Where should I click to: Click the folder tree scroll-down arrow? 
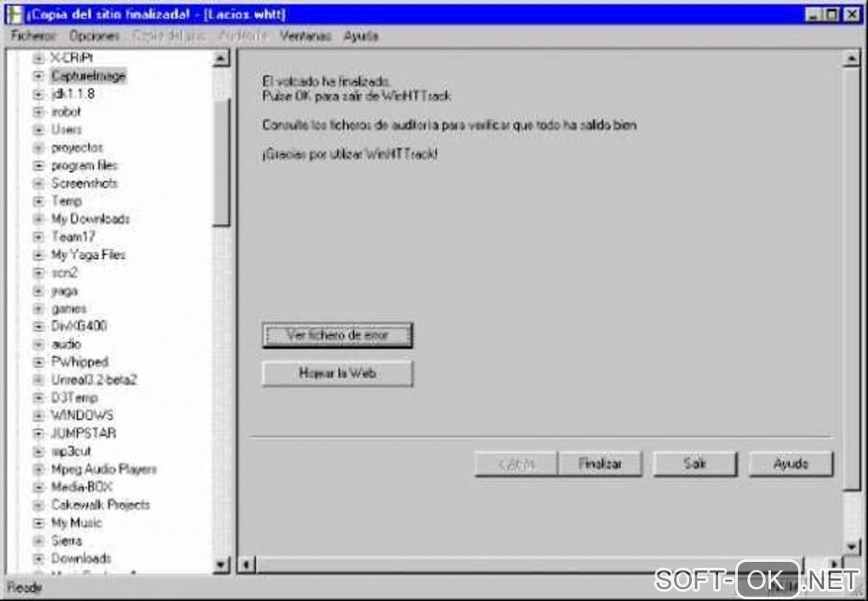(221, 565)
